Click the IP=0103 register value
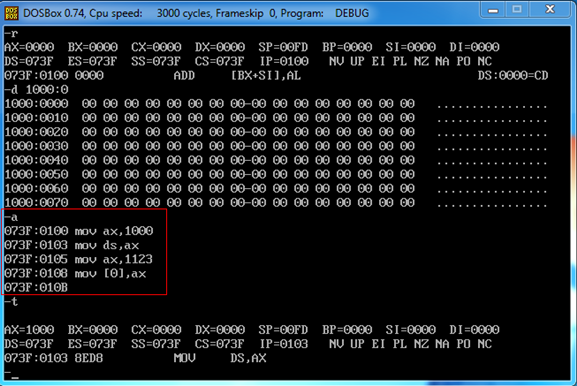The width and height of the screenshot is (577, 386). (284, 344)
